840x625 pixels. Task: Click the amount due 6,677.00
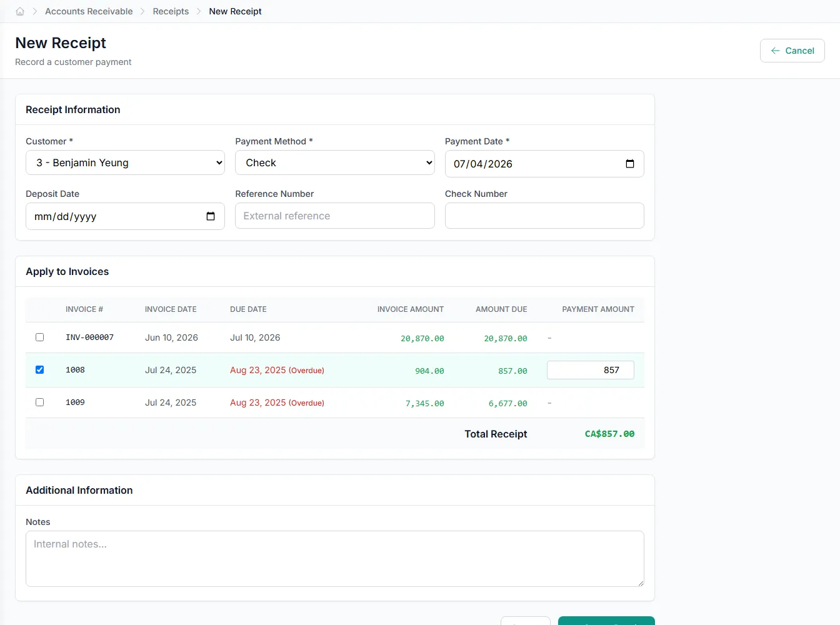507,404
